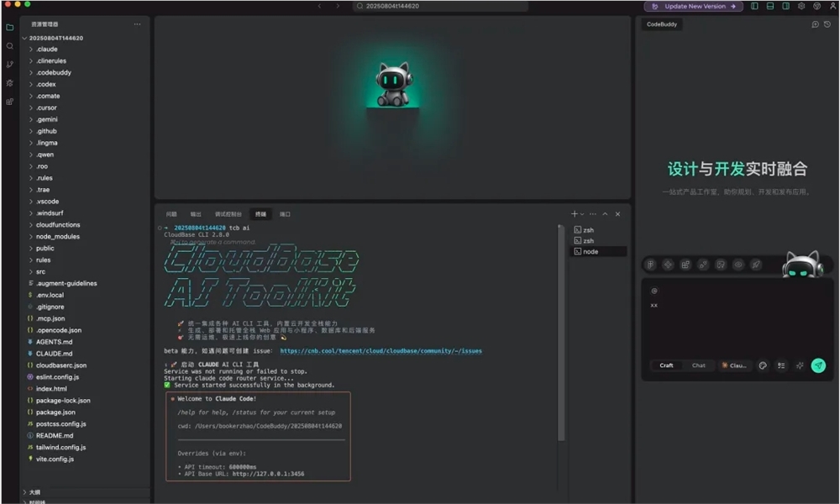
Task: Select the Search icon in the activity bar
Action: [9, 46]
